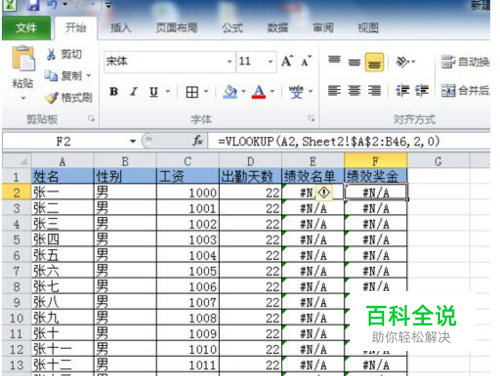Image resolution: width=500 pixels, height=376 pixels.
Task: Click merge and center (合并后)
Action: [465, 90]
